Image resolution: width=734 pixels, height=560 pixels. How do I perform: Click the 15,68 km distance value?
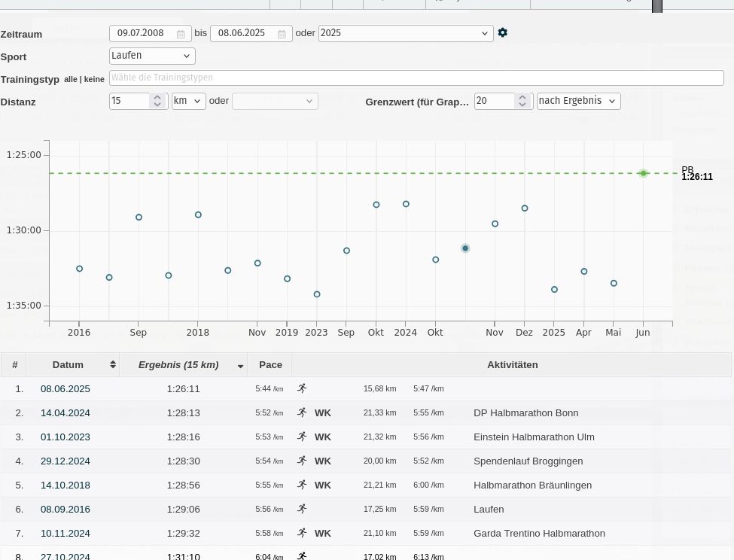(x=379, y=389)
